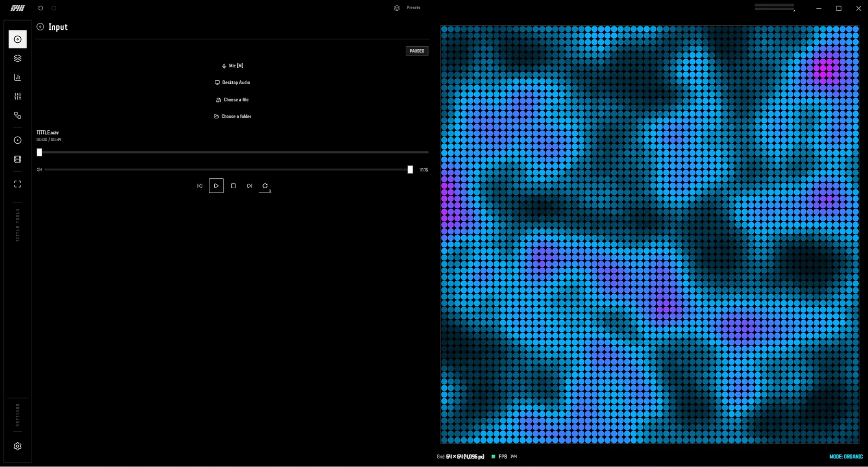868x467 pixels.
Task: Click the Grid 64 × 64 status text
Action: (x=461, y=457)
